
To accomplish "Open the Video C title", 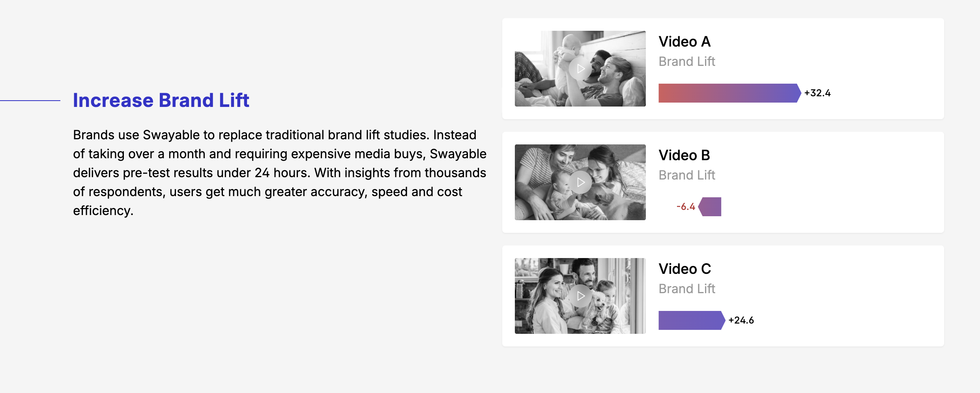I will click(x=685, y=269).
